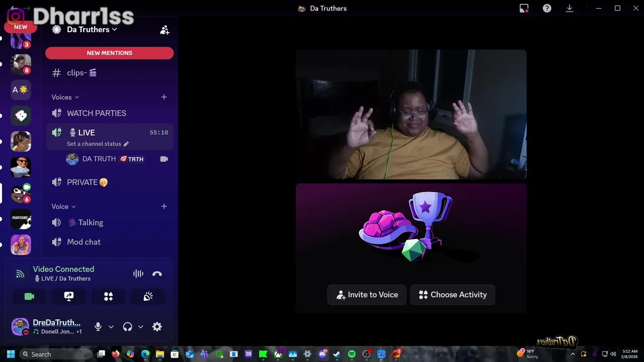Add a channel to the Voice category
The width and height of the screenshot is (644, 362).
164,206
